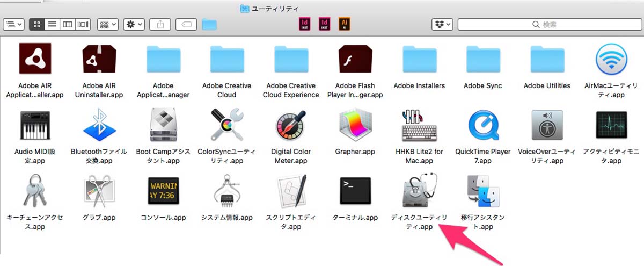Viewport: 644px width, 266px height.
Task: Open the Adobe Creative Cloud folder
Action: coord(227,60)
